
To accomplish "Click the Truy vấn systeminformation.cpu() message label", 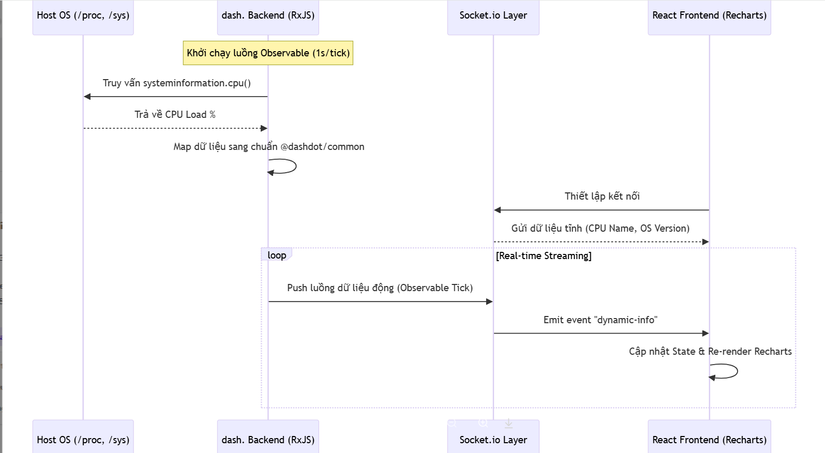I will click(176, 83).
